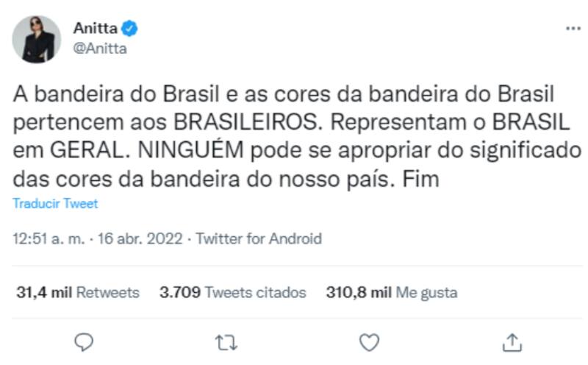See the 310,8 mil Me gusta list
588x365 pixels.
click(391, 292)
